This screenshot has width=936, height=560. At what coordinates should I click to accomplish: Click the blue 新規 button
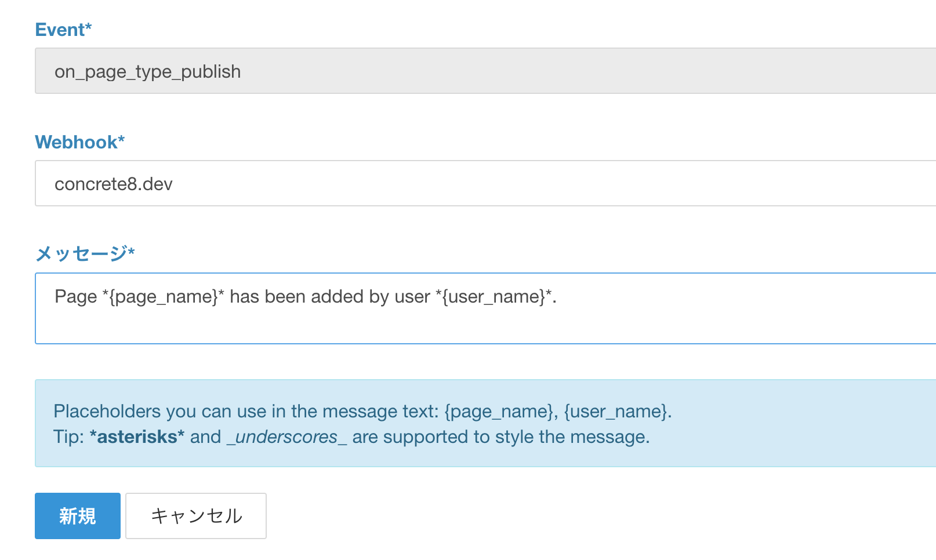pos(78,516)
